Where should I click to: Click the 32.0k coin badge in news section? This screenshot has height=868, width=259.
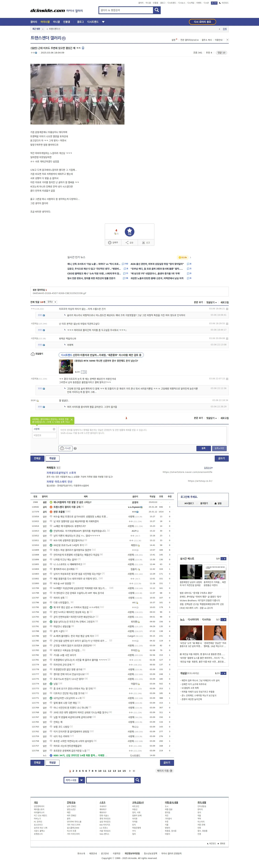pos(183,257)
